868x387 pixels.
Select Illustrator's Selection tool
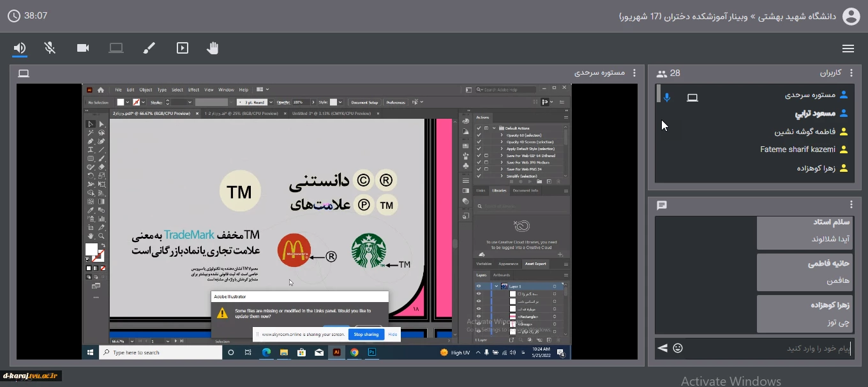[91, 125]
